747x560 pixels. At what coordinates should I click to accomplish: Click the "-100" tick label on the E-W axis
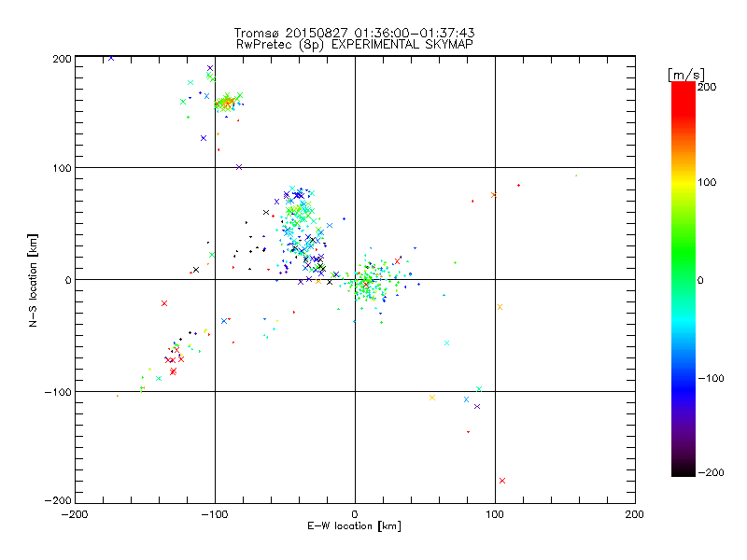(215, 514)
